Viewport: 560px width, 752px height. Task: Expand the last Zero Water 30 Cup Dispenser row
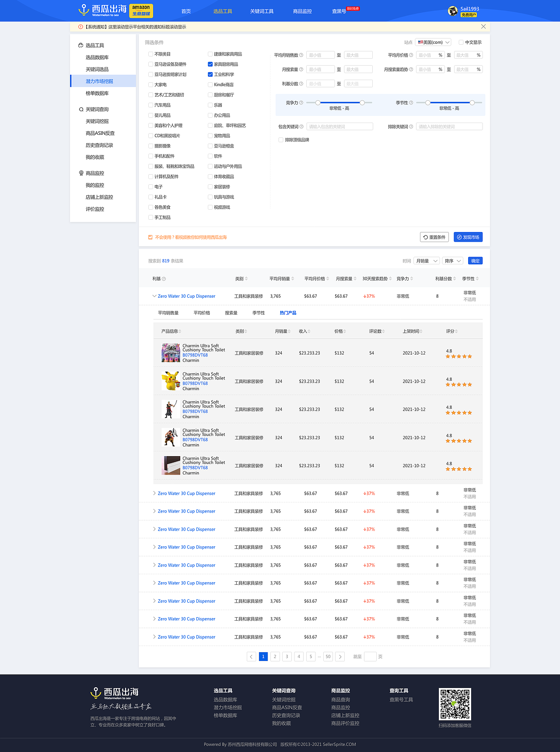pyautogui.click(x=154, y=637)
